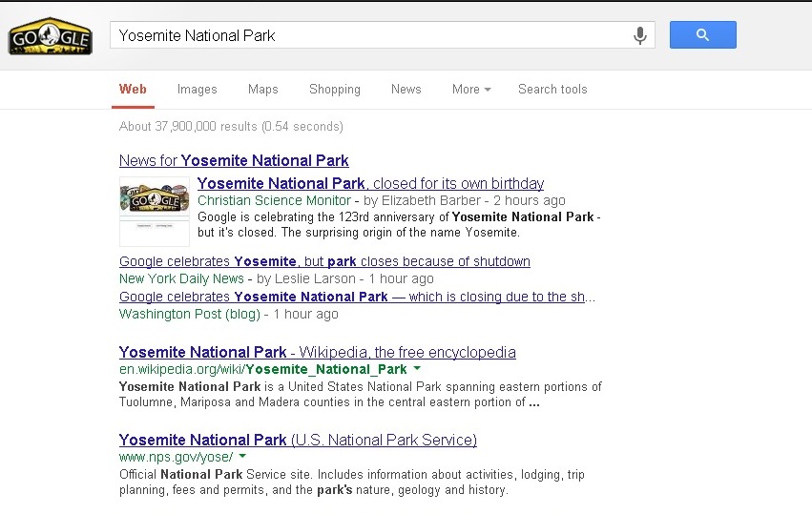Viewport: 812px width, 514px height.
Task: Open Washington Post Yosemite article link
Action: 357,297
